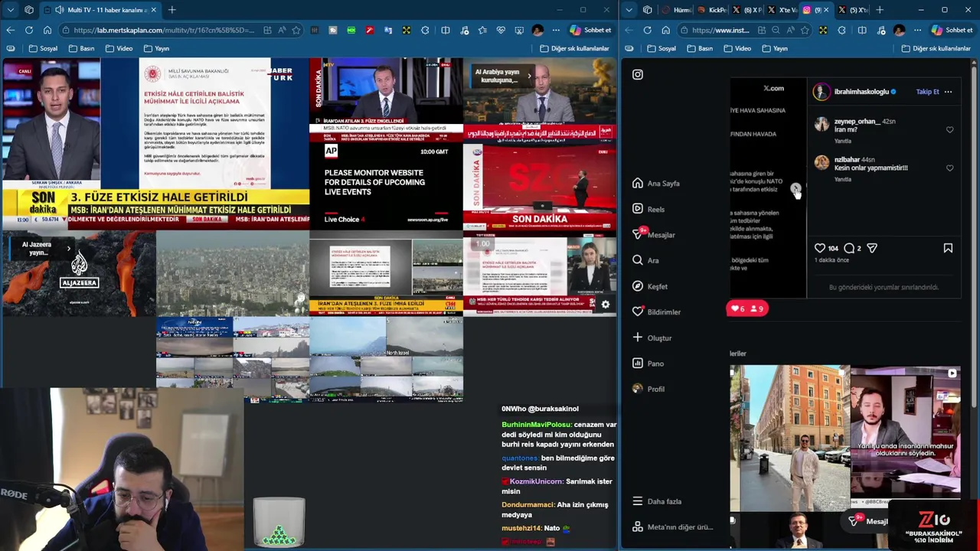
Task: Switch to the KickPe browser tab
Action: (712, 10)
